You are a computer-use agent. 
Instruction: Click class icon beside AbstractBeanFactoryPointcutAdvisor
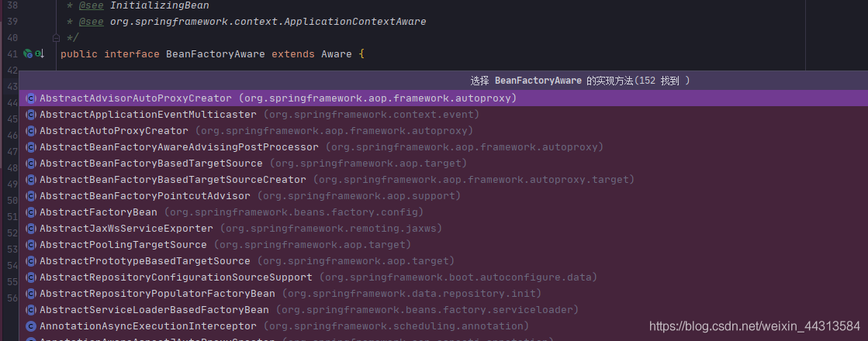click(x=30, y=196)
